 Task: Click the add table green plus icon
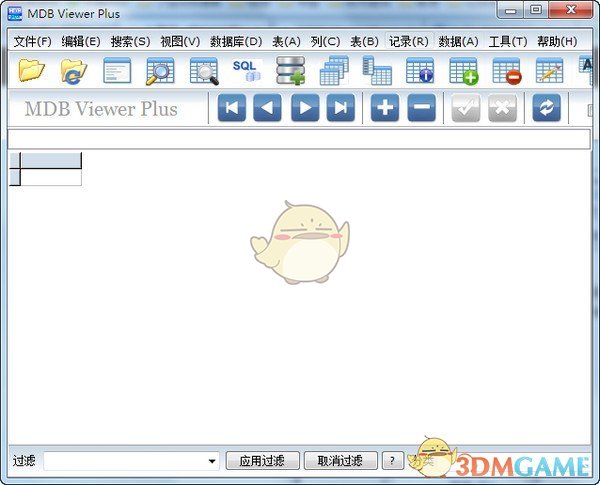point(463,70)
